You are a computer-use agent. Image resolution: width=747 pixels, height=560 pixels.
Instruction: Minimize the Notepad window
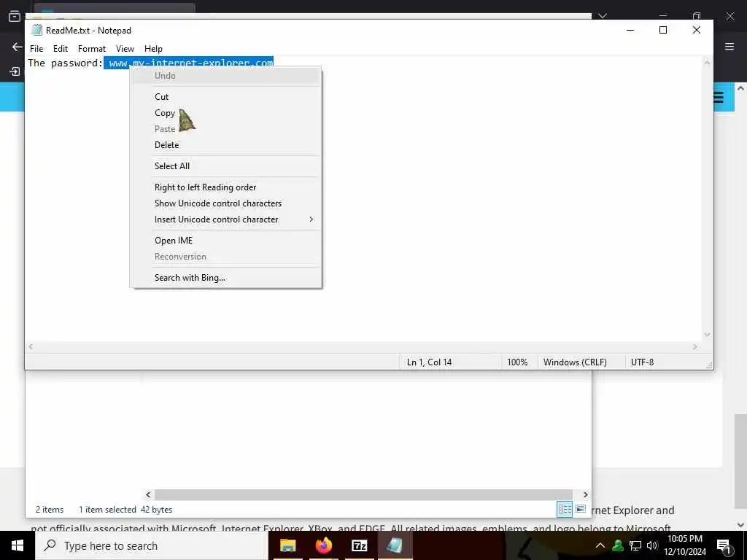(x=630, y=30)
